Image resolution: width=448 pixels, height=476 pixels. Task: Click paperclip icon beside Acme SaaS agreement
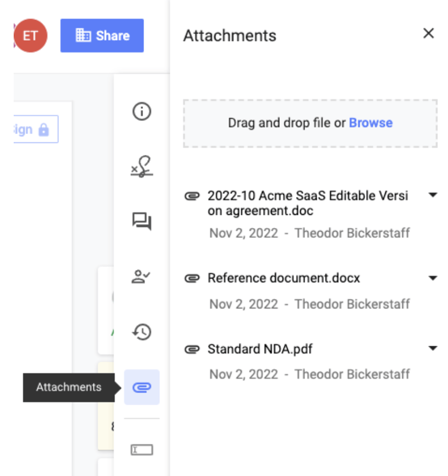pyautogui.click(x=192, y=196)
